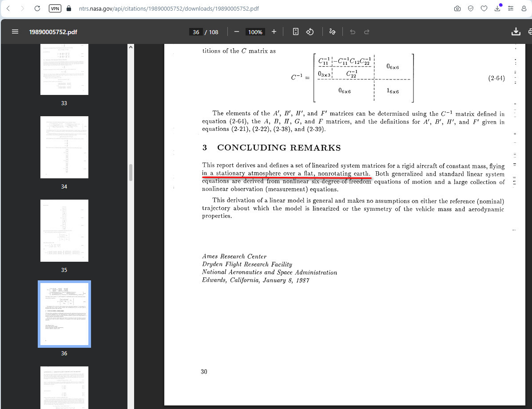Open page 33 thumbnail
Viewport: 532px width, 409px height.
coord(64,69)
